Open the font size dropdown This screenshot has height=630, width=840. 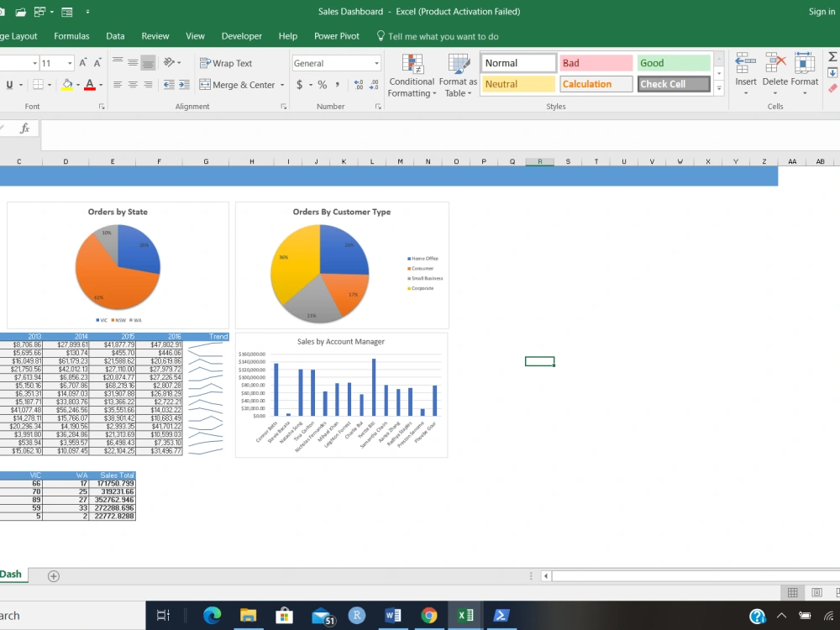pyautogui.click(x=70, y=63)
